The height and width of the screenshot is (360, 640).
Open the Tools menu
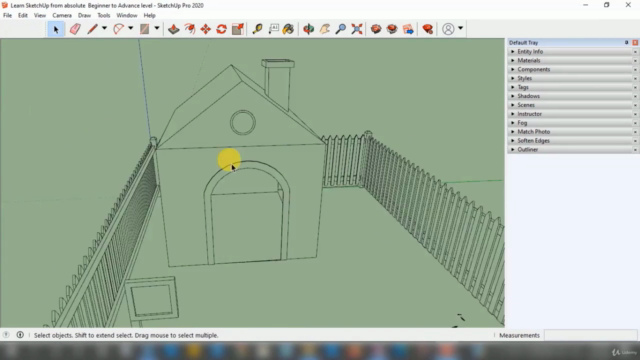[x=104, y=16]
